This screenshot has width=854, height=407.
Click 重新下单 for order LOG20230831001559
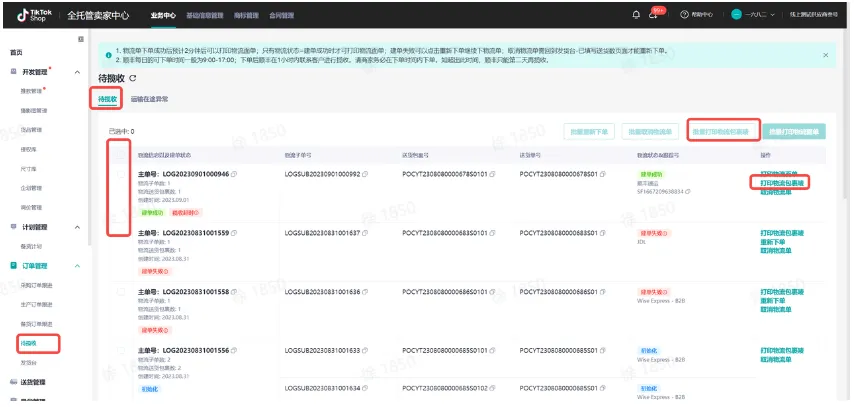[x=772, y=241]
